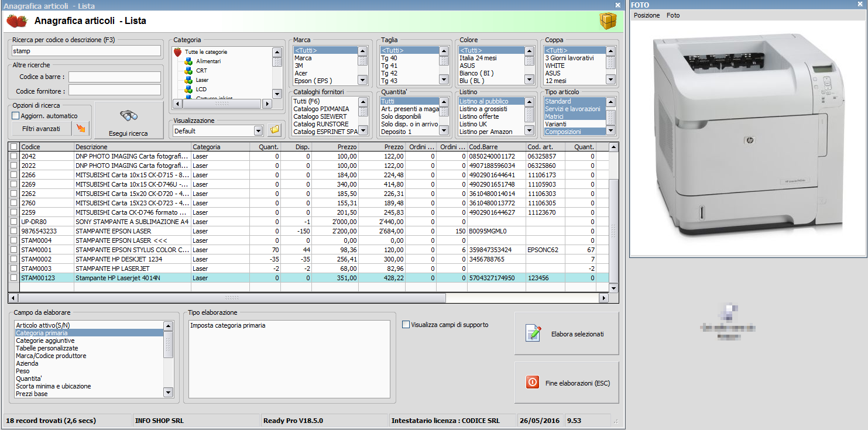Click SONY STAMPANTE A SUBLIMAZIONE A4 description
The width and height of the screenshot is (868, 430).
(132, 222)
